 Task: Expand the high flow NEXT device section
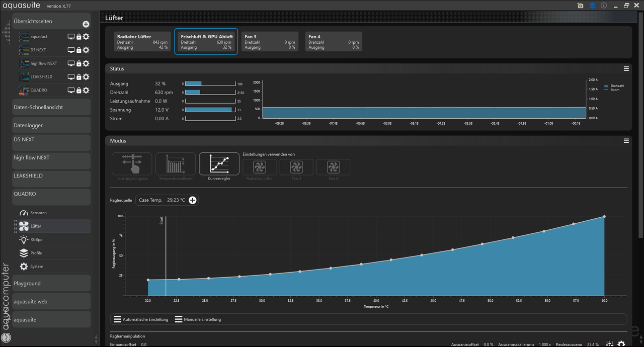coord(51,160)
